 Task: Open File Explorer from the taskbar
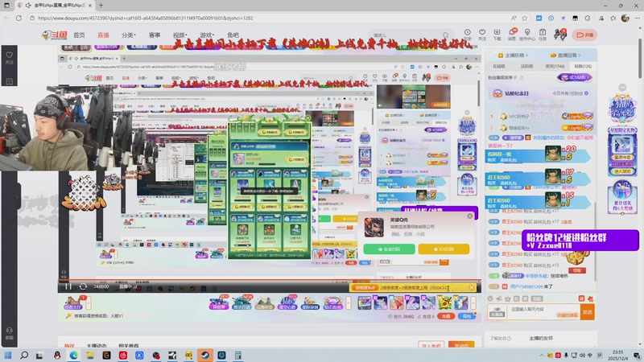[x=90, y=355]
